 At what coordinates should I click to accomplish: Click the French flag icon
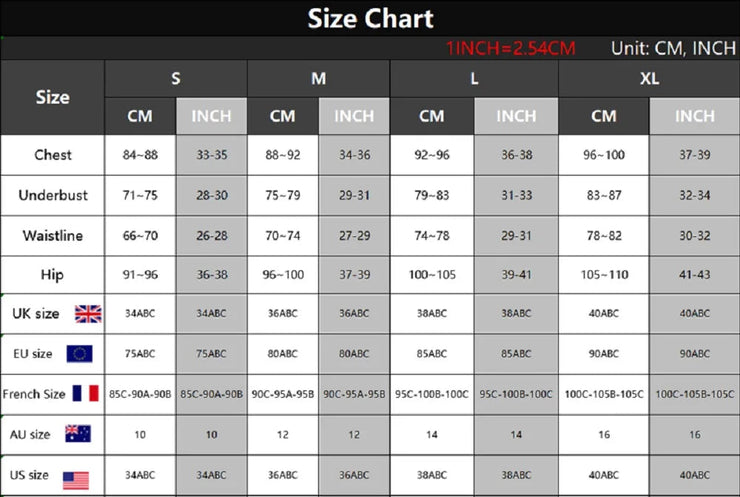click(x=85, y=393)
